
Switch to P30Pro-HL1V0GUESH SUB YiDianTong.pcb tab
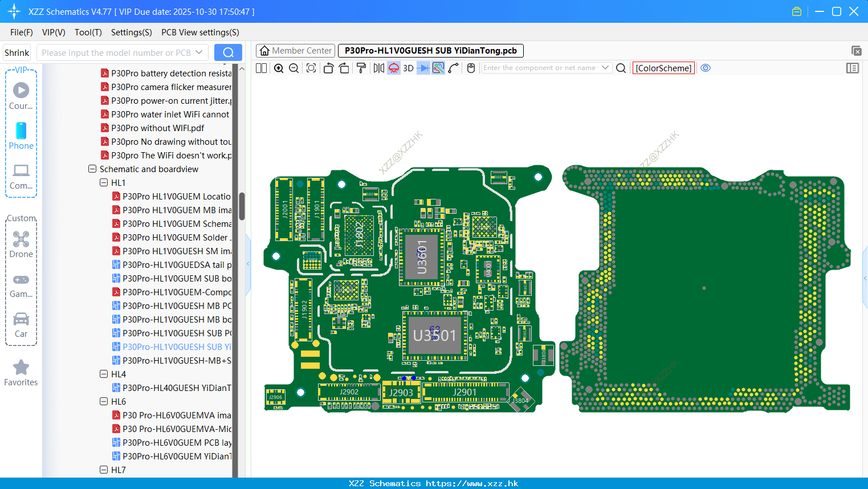[x=431, y=51]
